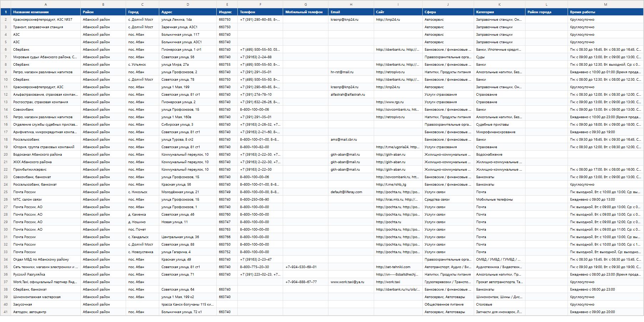
Task: Click the 'с. Новоуспенка' city cell
Action: (x=142, y=252)
